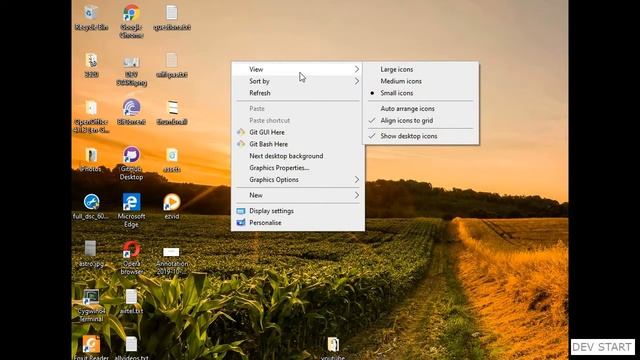Select the Opera browser desktop shortcut
This screenshot has width=640, height=360.
[x=131, y=258]
